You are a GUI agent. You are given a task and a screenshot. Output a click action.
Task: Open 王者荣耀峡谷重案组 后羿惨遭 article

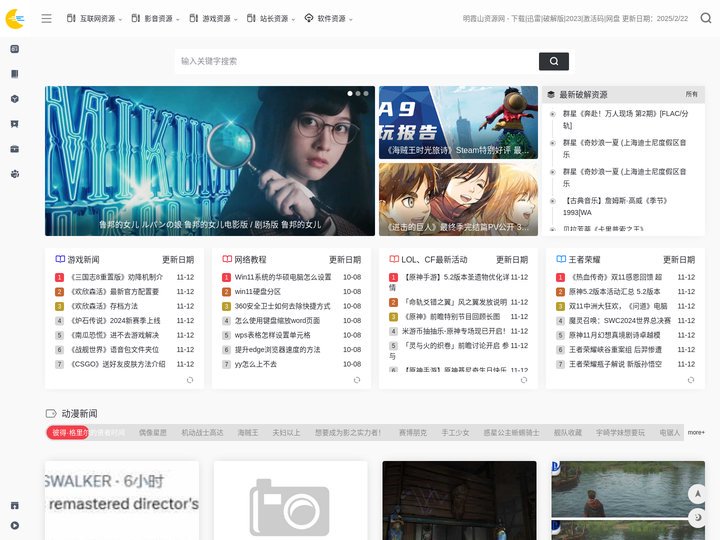pyautogui.click(x=615, y=349)
